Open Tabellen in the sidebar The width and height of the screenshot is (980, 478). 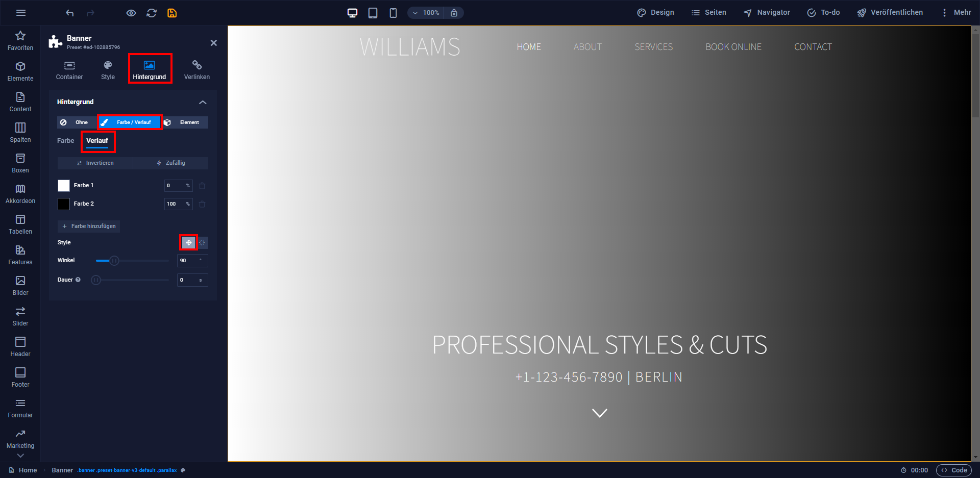[x=20, y=224]
